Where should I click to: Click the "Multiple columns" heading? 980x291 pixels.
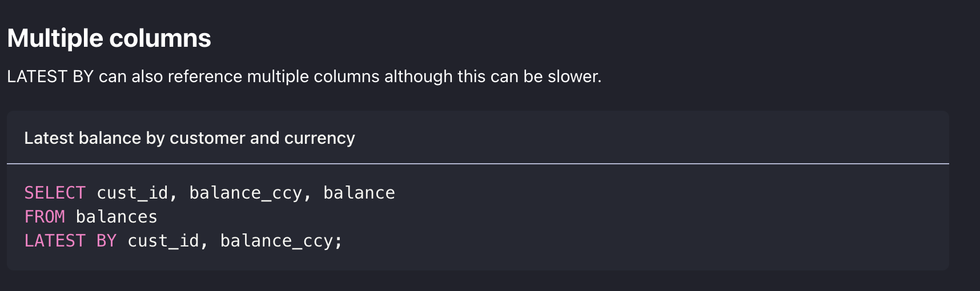109,39
